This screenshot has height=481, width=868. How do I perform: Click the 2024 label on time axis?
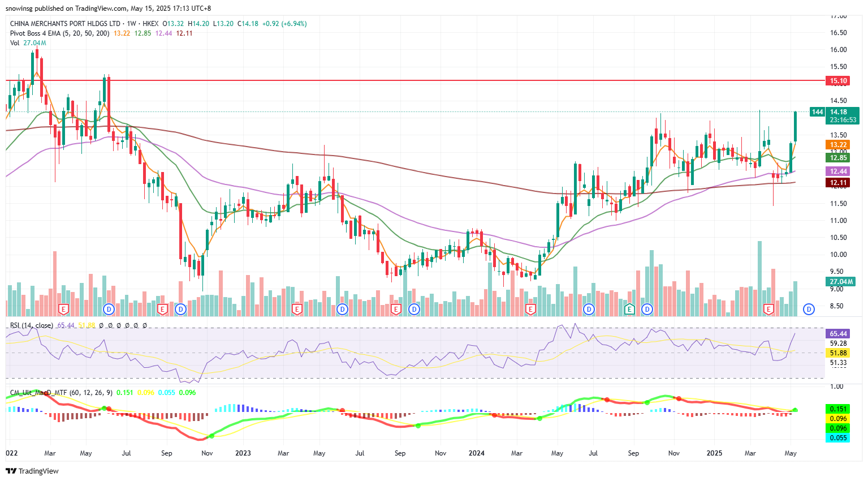point(477,453)
